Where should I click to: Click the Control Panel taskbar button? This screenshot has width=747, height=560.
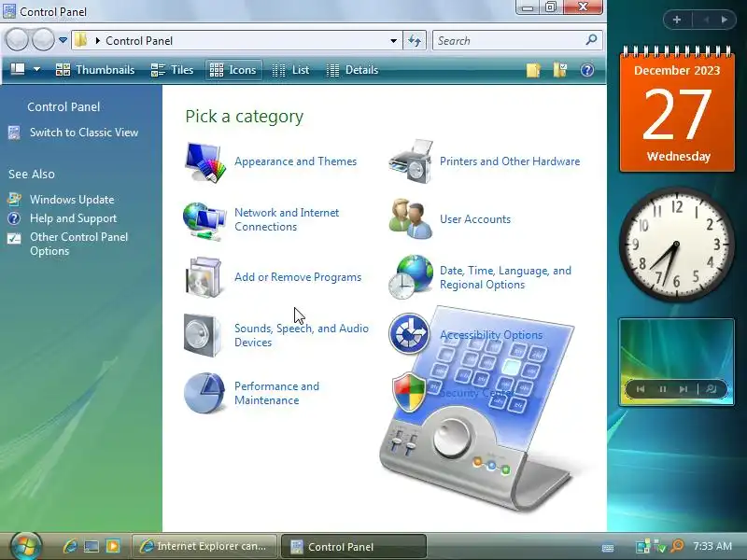tap(354, 546)
